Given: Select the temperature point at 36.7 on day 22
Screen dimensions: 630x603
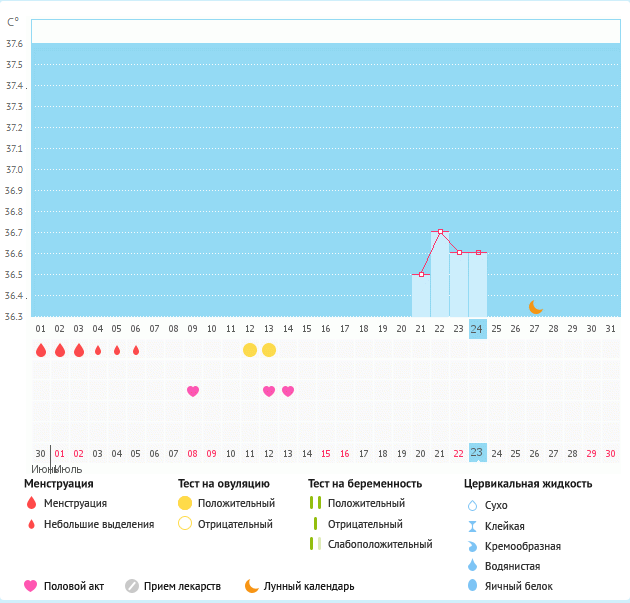Looking at the screenshot, I should tap(440, 232).
